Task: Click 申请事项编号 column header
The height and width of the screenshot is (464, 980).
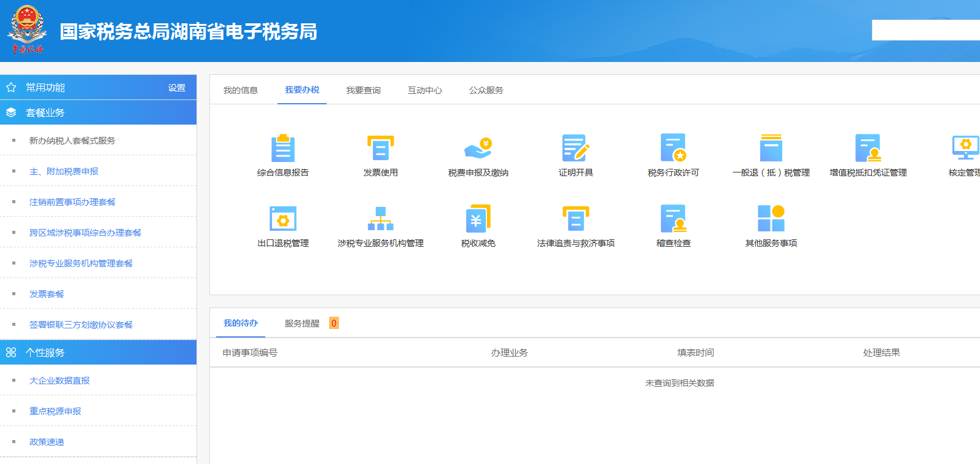Action: click(x=250, y=353)
